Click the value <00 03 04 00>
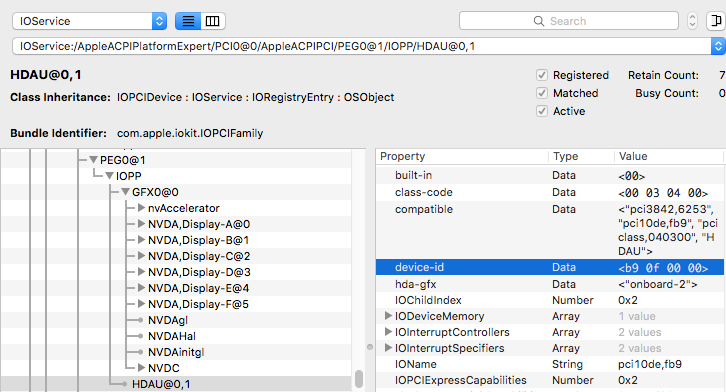This screenshot has width=726, height=392. pyautogui.click(x=663, y=193)
